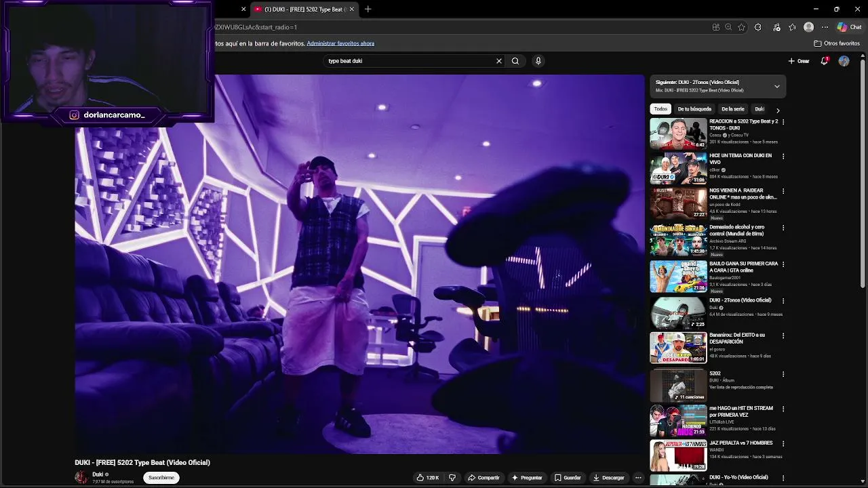This screenshot has width=868, height=488.
Task: Save the video with Guardar
Action: point(568,478)
